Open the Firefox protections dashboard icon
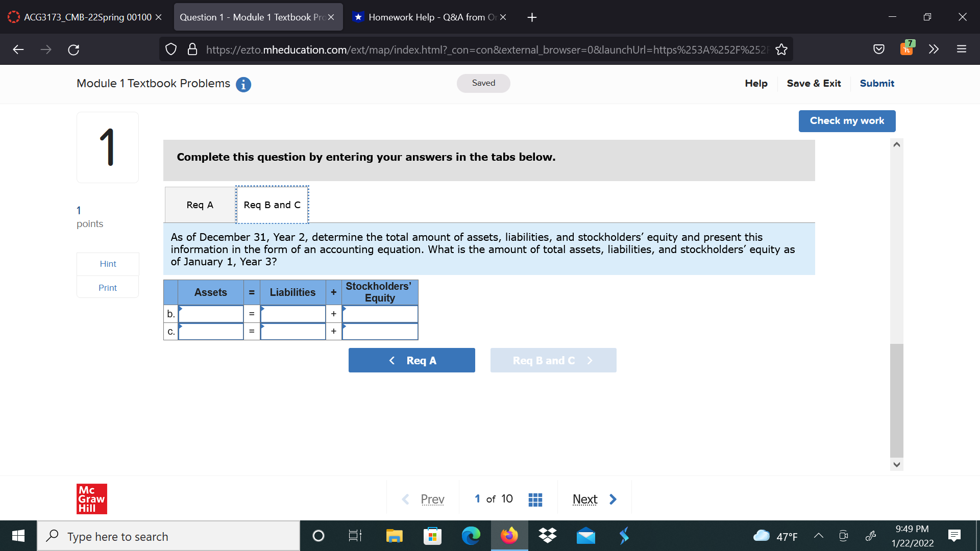 [879, 49]
